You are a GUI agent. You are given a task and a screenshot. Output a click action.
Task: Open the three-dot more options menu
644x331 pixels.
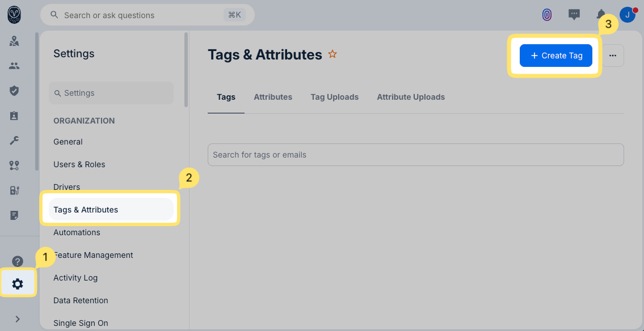point(613,56)
